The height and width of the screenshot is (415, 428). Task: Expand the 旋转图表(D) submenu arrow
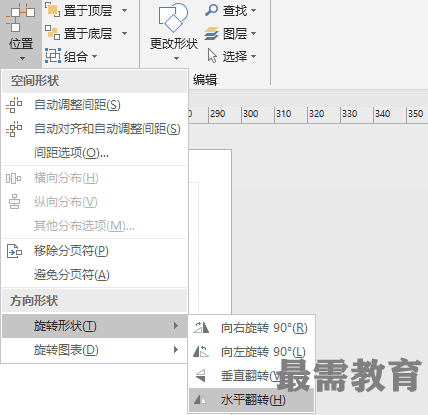176,350
